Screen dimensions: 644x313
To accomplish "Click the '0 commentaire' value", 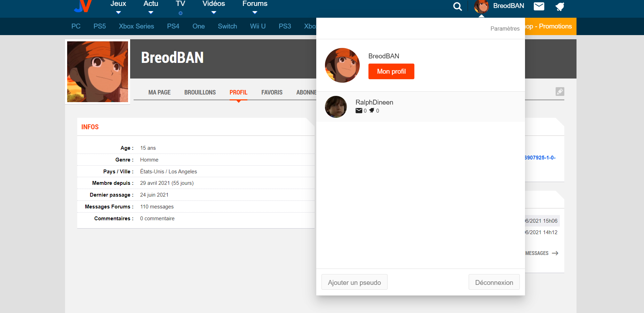I will click(x=157, y=219).
